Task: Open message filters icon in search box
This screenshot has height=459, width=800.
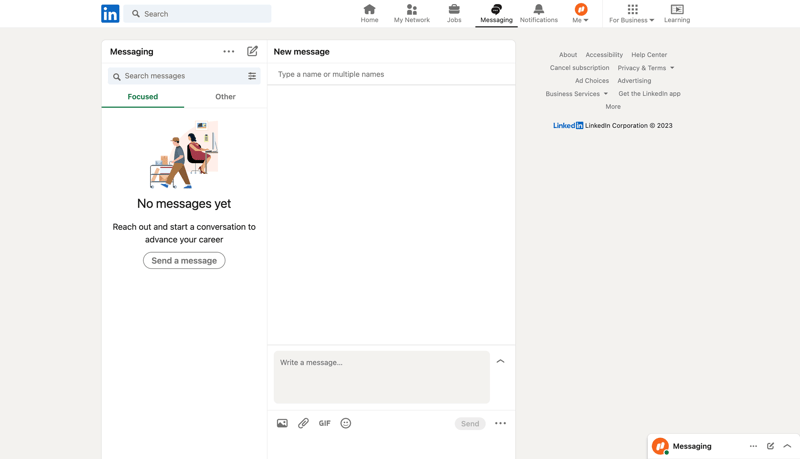Action: [252, 76]
